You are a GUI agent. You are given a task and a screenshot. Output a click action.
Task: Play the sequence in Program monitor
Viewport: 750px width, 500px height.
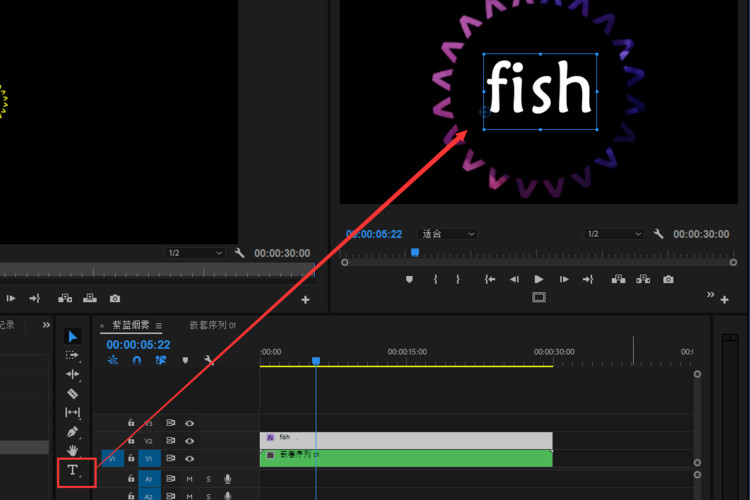point(539,280)
